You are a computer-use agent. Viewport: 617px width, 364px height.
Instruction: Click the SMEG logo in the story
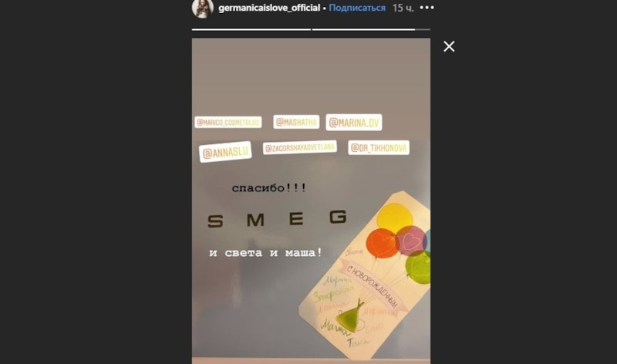click(277, 219)
